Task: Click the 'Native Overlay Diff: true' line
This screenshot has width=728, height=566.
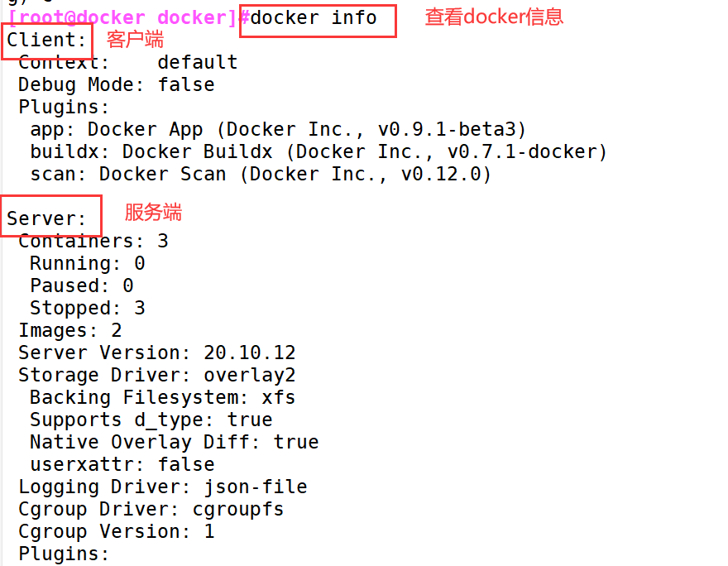Action: 175,442
